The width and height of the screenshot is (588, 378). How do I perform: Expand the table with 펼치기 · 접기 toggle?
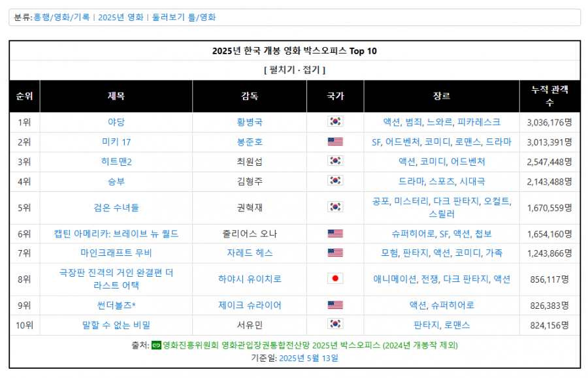tap(295, 70)
